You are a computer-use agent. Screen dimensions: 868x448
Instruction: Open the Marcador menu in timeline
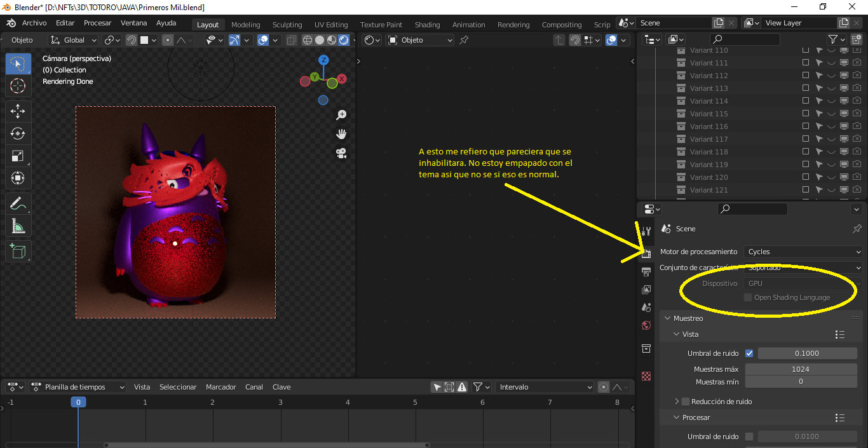coord(221,387)
